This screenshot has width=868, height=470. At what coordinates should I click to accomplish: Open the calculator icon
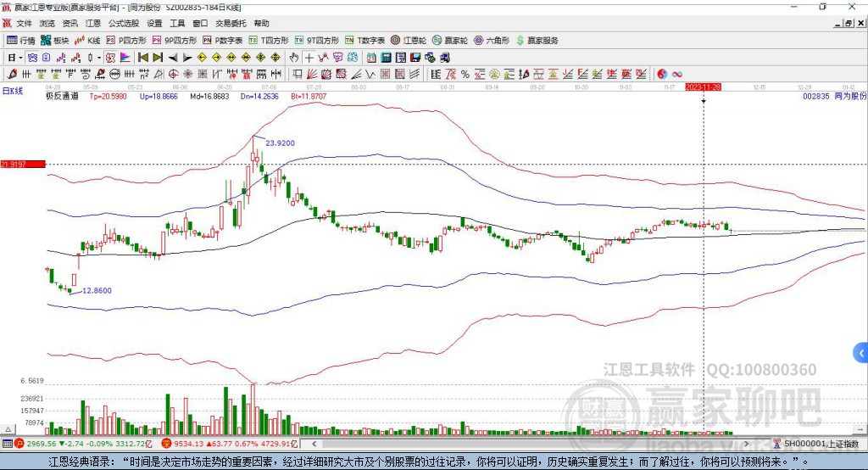click(x=386, y=57)
